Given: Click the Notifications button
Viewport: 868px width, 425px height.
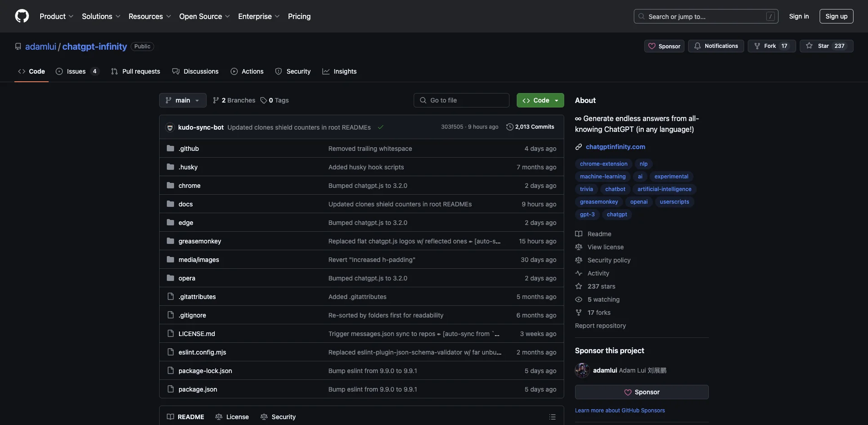Looking at the screenshot, I should tap(716, 46).
